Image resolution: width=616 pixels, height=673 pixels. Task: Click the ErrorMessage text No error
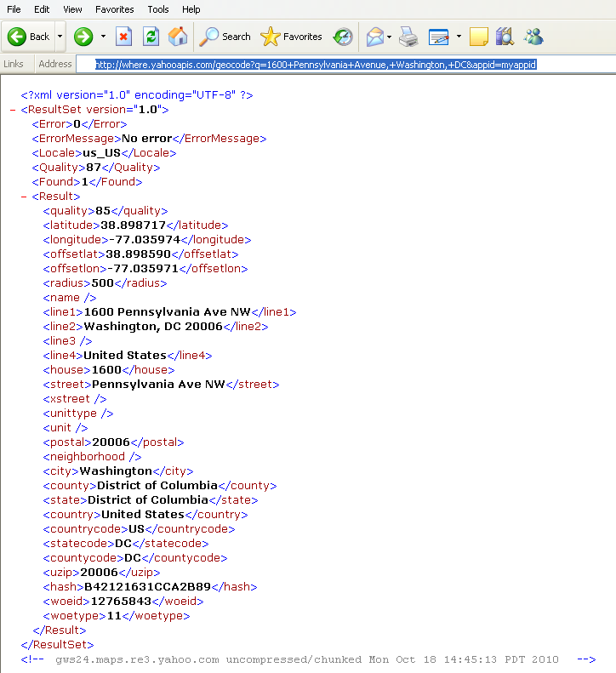click(147, 139)
